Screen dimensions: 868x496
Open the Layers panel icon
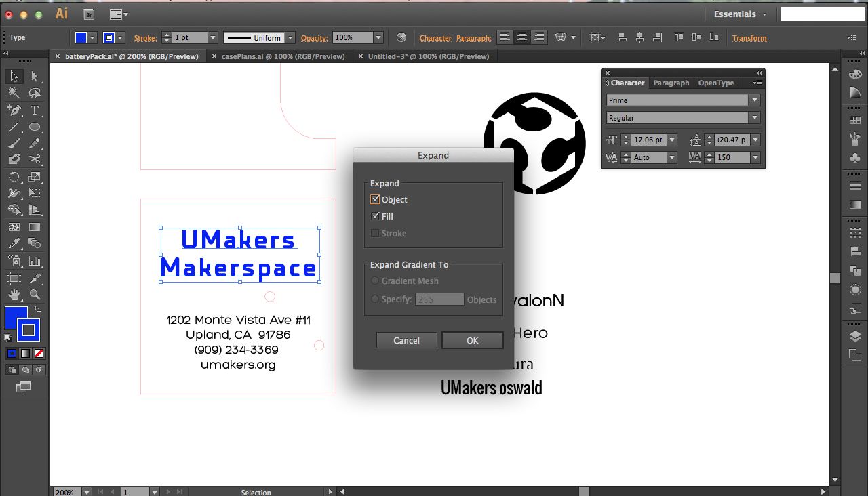[x=855, y=337]
